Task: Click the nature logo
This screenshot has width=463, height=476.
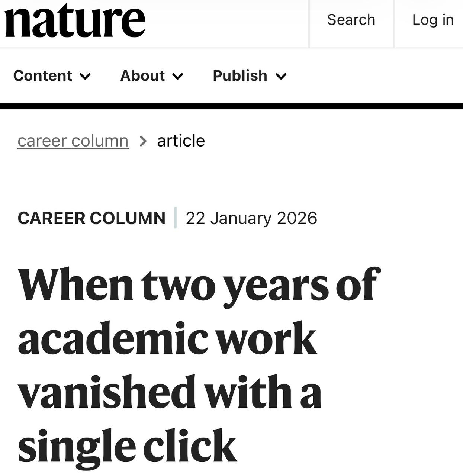Action: [74, 20]
